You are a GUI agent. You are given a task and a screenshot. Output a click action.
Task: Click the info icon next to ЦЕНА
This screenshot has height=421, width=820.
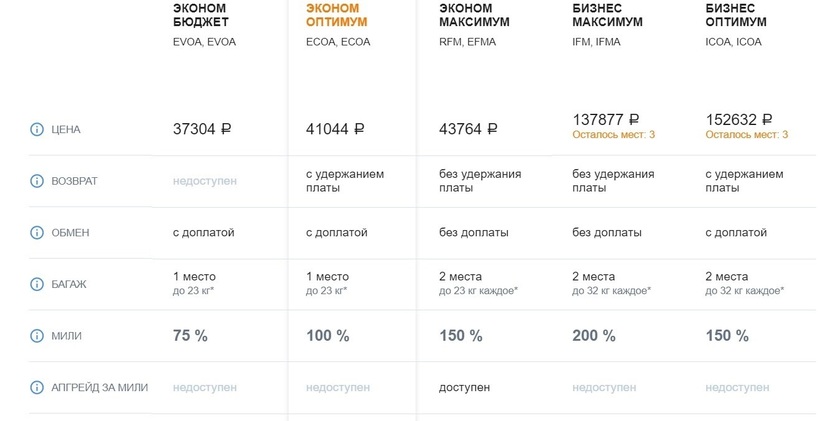tap(37, 129)
